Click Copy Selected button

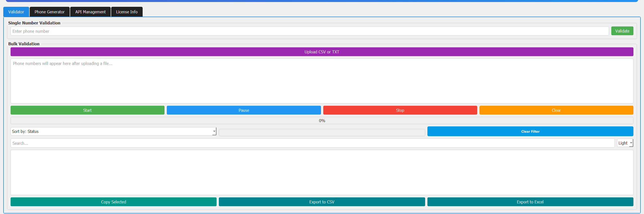coord(113,202)
